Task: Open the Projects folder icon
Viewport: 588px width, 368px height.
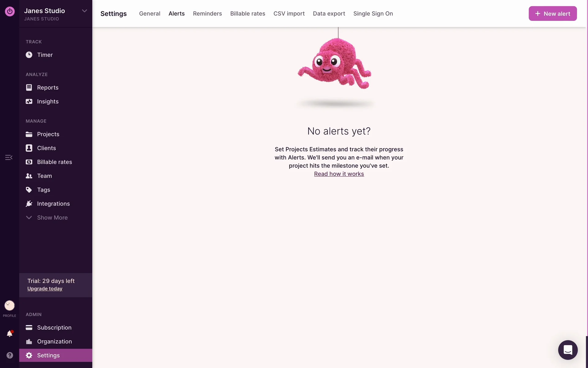Action: pos(29,134)
